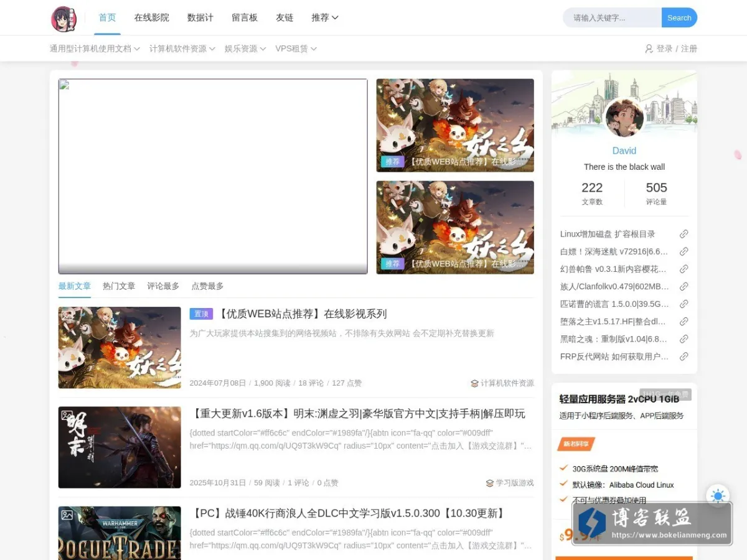The width and height of the screenshot is (747, 560).
Task: Expand the 推荐 dropdown in top nav
Action: tap(325, 17)
